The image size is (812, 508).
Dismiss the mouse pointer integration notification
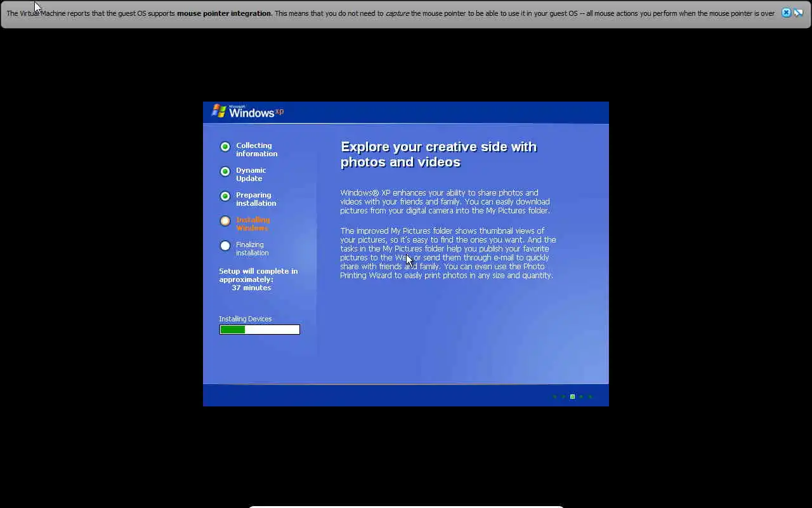pos(786,13)
